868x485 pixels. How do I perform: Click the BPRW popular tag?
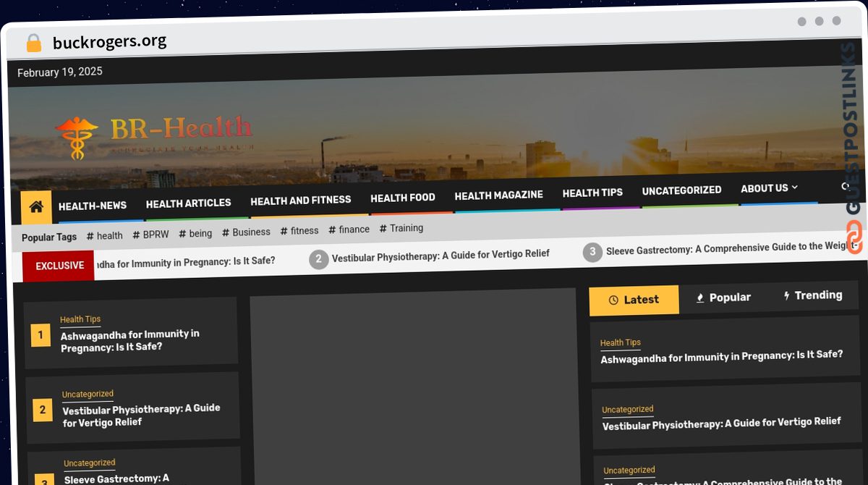151,235
